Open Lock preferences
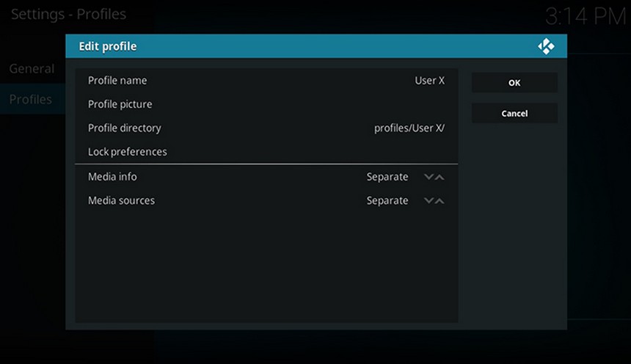 [x=266, y=152]
